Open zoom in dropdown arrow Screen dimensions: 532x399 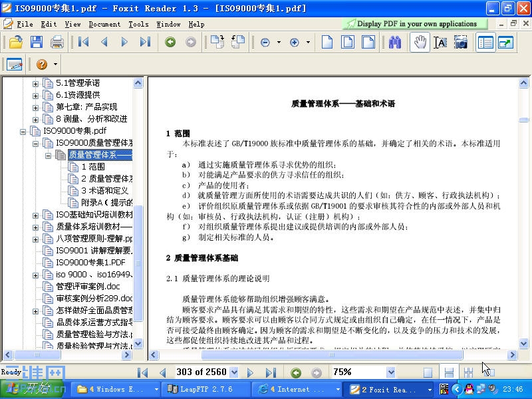tap(308, 43)
